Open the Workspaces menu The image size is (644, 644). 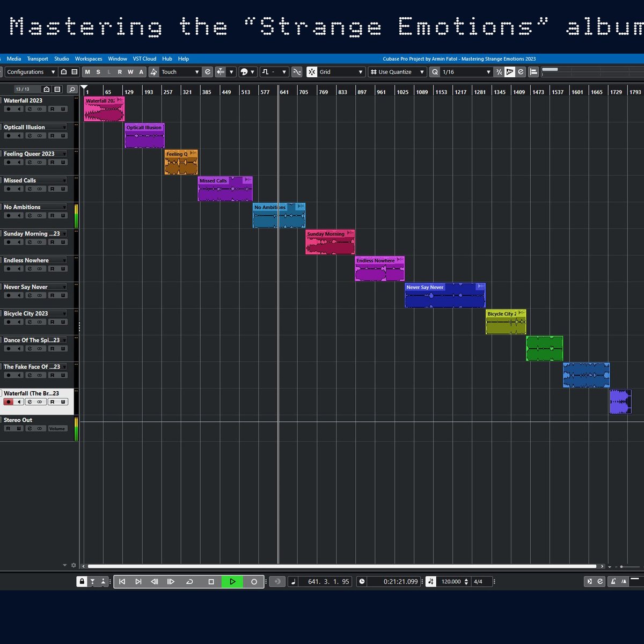pos(89,58)
